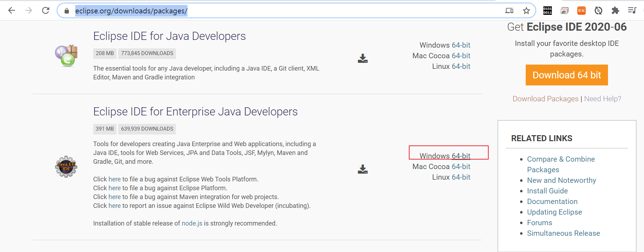This screenshot has width=644, height=252.
Task: Bookmark this page with the star icon
Action: 526,11
